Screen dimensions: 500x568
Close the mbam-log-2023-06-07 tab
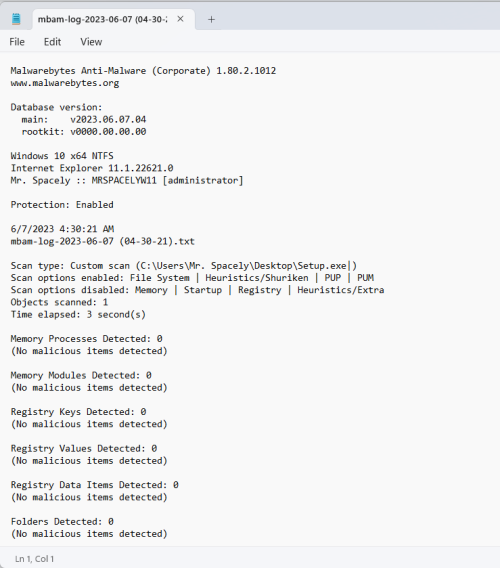pos(180,19)
